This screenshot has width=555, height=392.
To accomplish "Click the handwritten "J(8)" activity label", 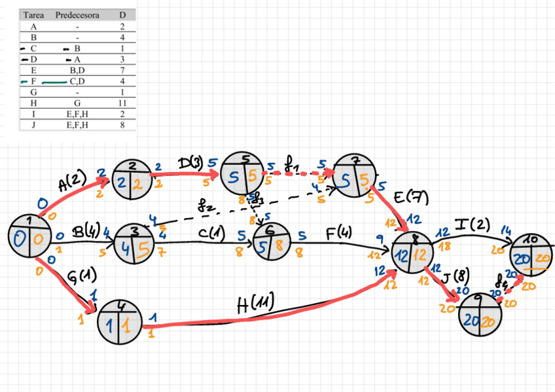I will [456, 276].
